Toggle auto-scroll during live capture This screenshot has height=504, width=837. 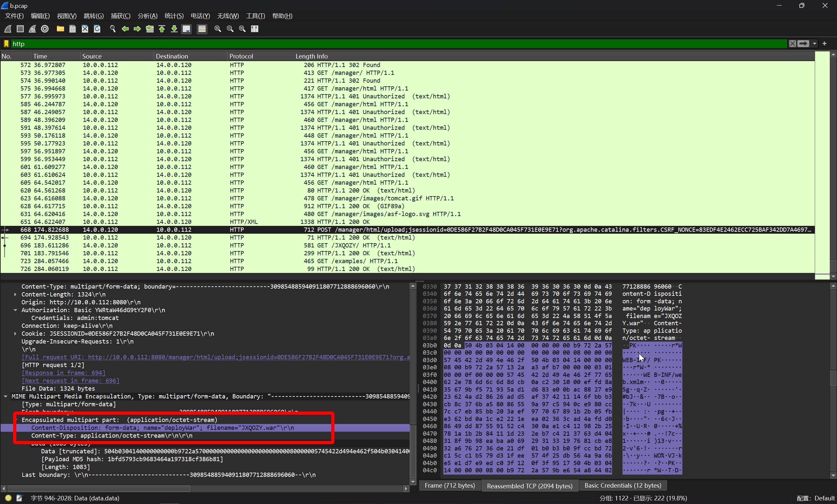tap(186, 29)
